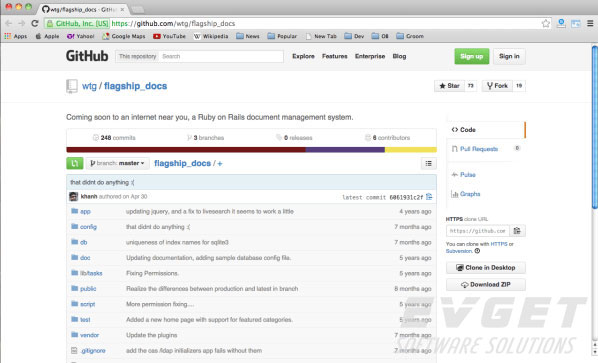Click the Sign in button
598x363 pixels.
(509, 56)
